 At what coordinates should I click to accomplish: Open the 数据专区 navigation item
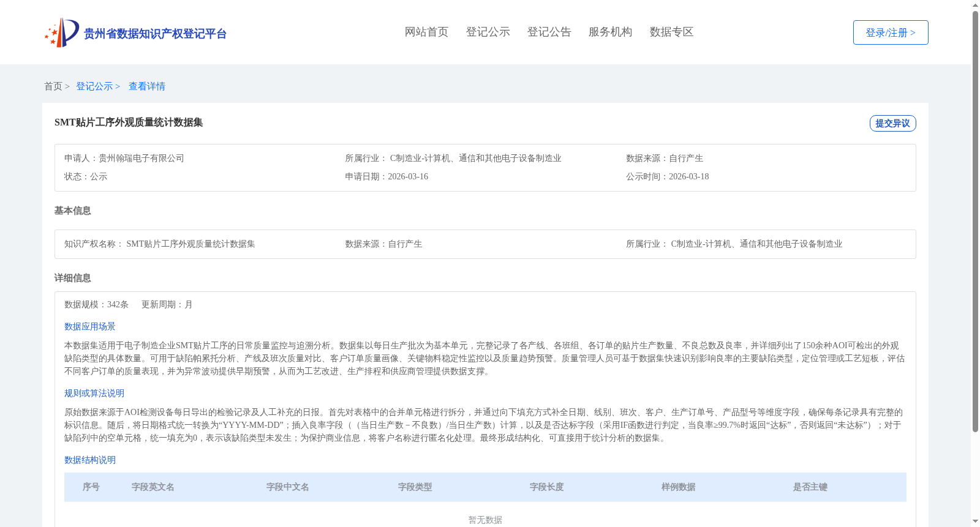[671, 32]
